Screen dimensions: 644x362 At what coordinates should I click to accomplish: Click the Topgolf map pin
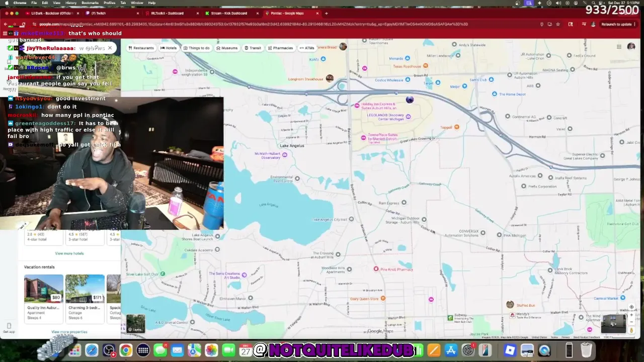click(x=457, y=127)
